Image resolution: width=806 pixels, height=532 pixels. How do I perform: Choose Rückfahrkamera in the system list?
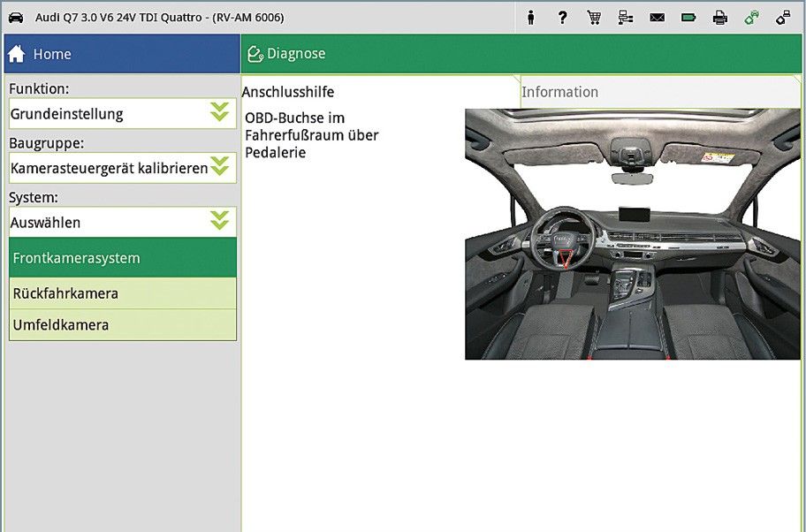tap(123, 293)
